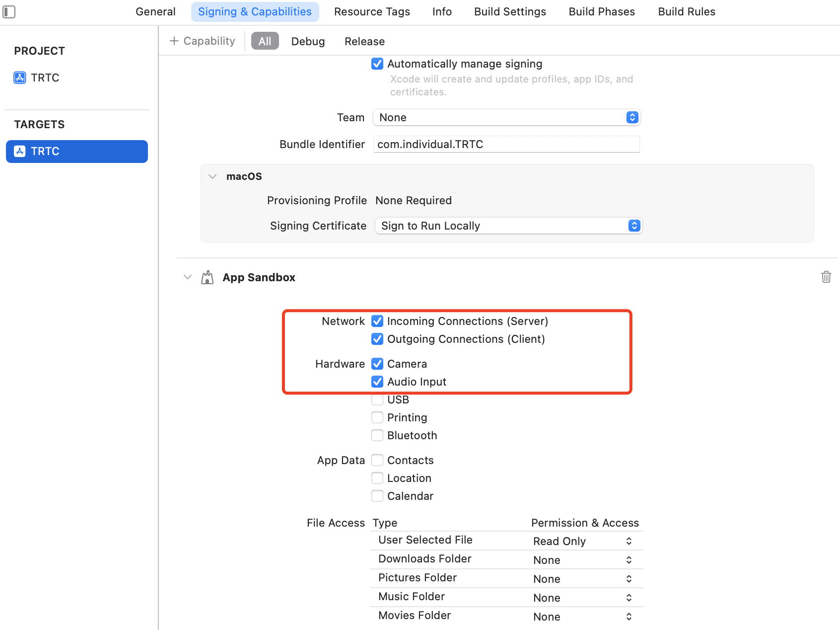This screenshot has height=630, width=840.
Task: Enable the Calendar app data checkbox
Action: pos(377,496)
